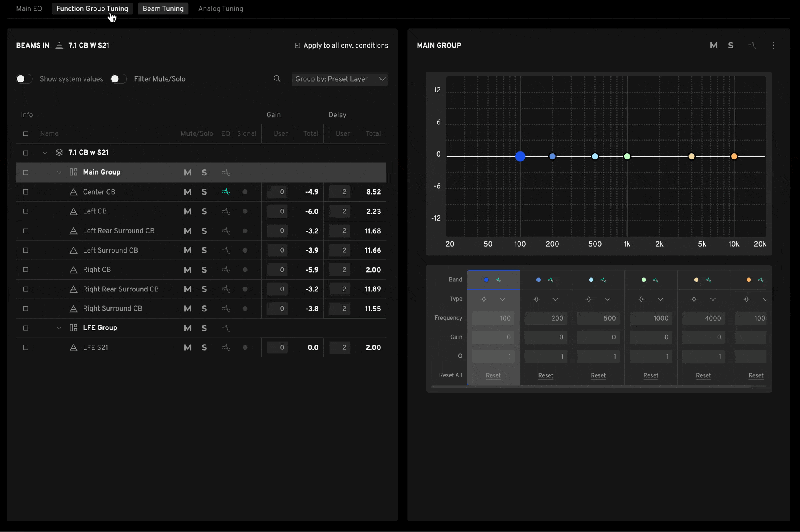Screen dimensions: 800x532
Task: Toggle Show system values switch
Action: [x=24, y=79]
